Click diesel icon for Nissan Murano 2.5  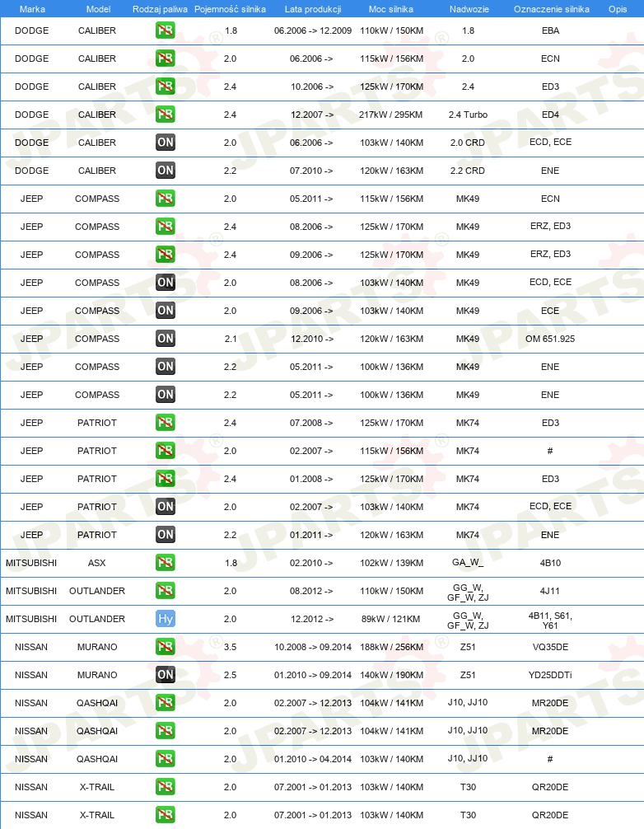tap(166, 675)
